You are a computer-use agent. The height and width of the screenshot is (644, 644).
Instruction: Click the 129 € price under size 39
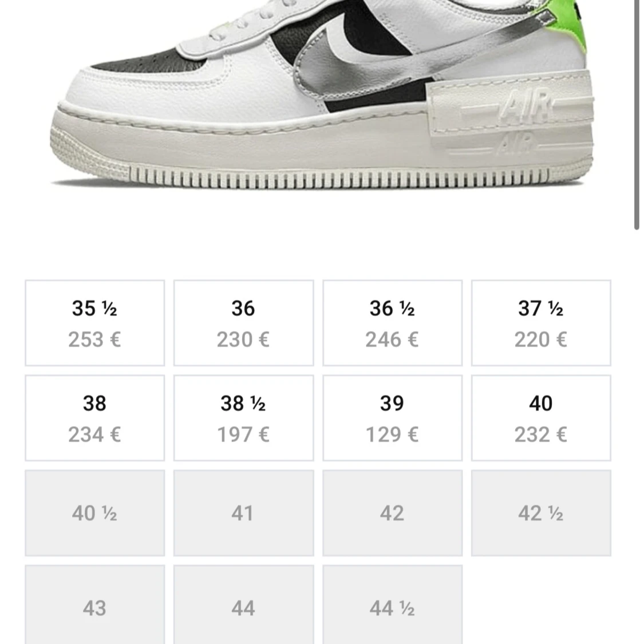(392, 435)
